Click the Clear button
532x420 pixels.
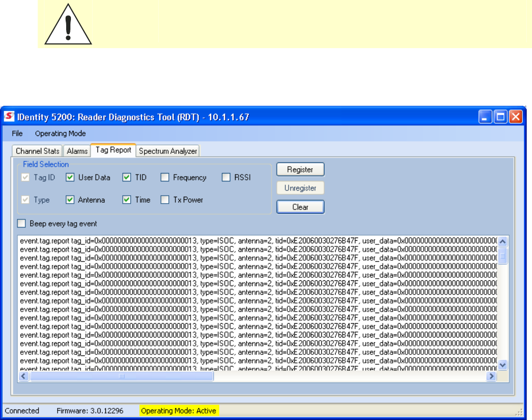pos(300,207)
